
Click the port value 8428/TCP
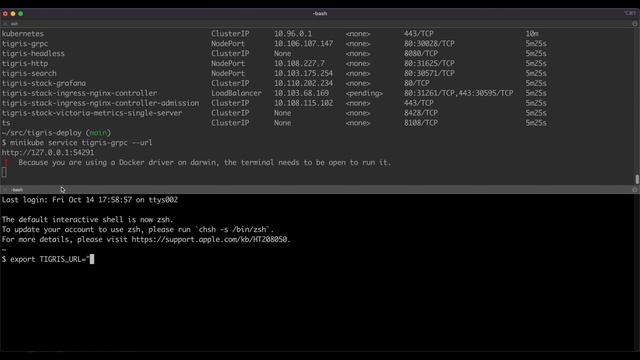[x=421, y=113]
